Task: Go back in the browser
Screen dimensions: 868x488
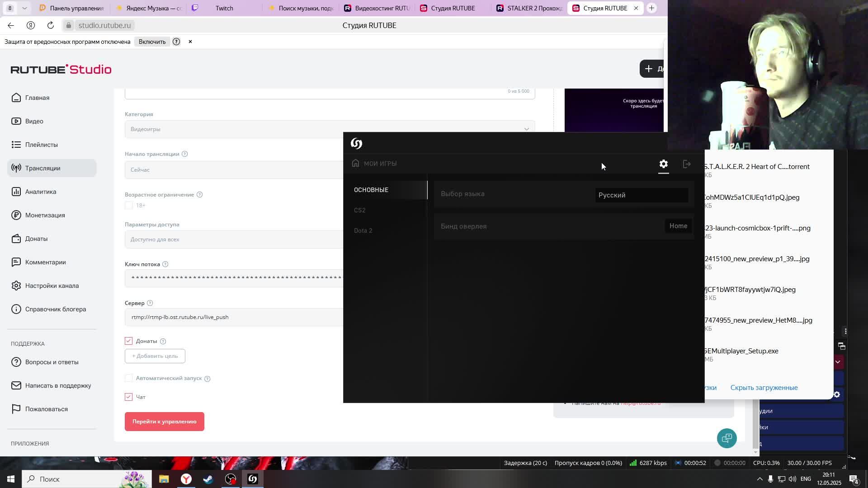Action: 11,25
